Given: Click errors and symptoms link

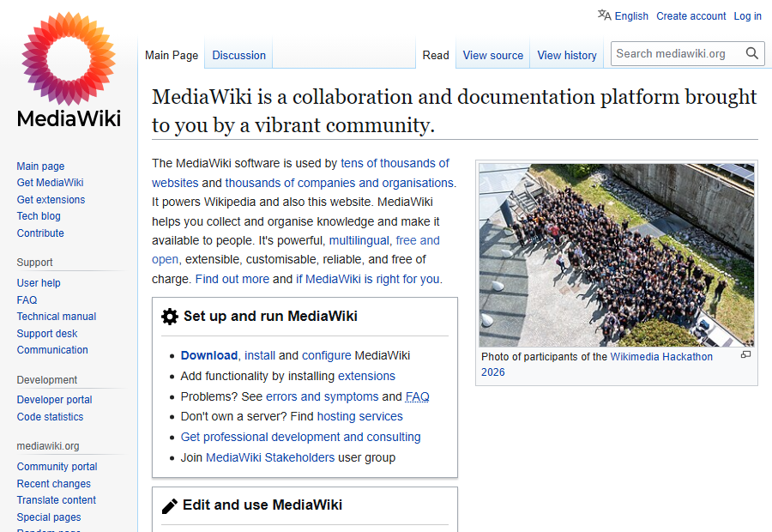Looking at the screenshot, I should (322, 396).
